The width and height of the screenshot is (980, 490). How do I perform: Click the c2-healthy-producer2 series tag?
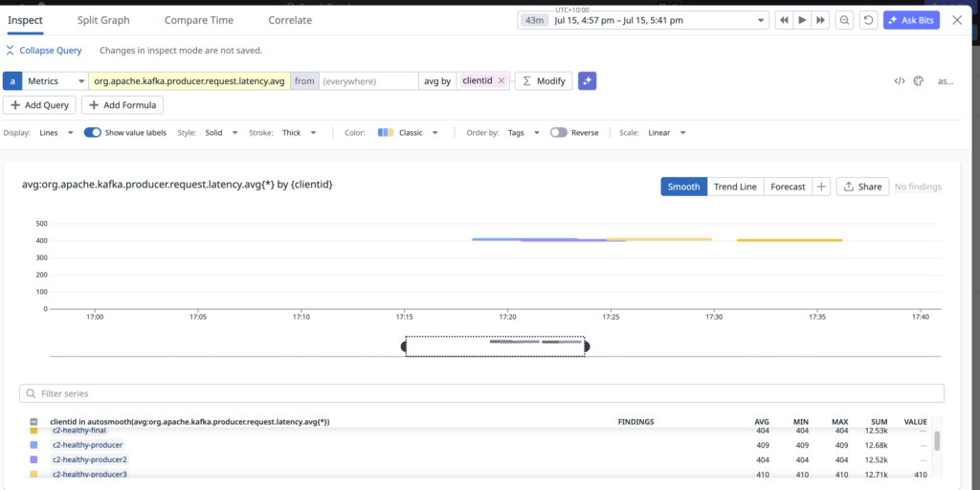[x=90, y=459]
